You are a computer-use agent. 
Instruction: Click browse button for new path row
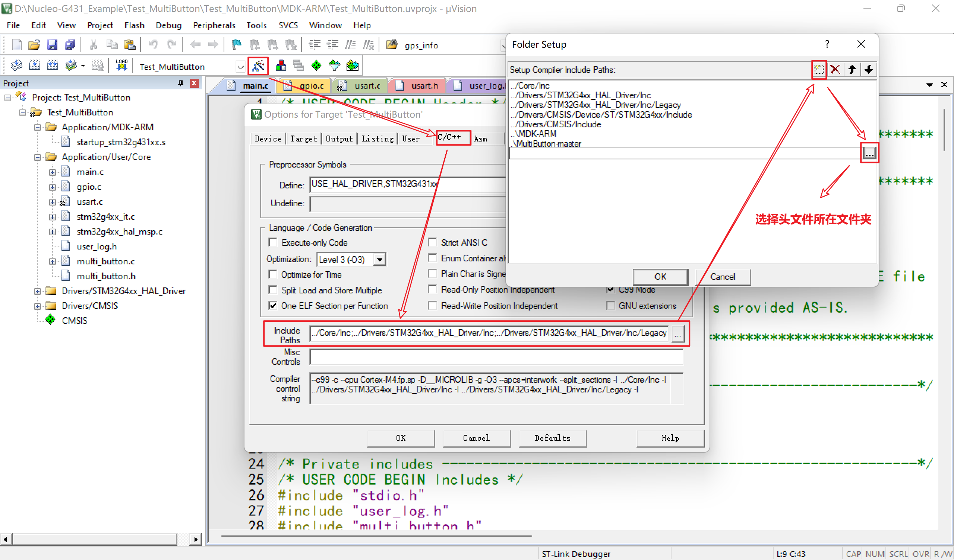[869, 153]
